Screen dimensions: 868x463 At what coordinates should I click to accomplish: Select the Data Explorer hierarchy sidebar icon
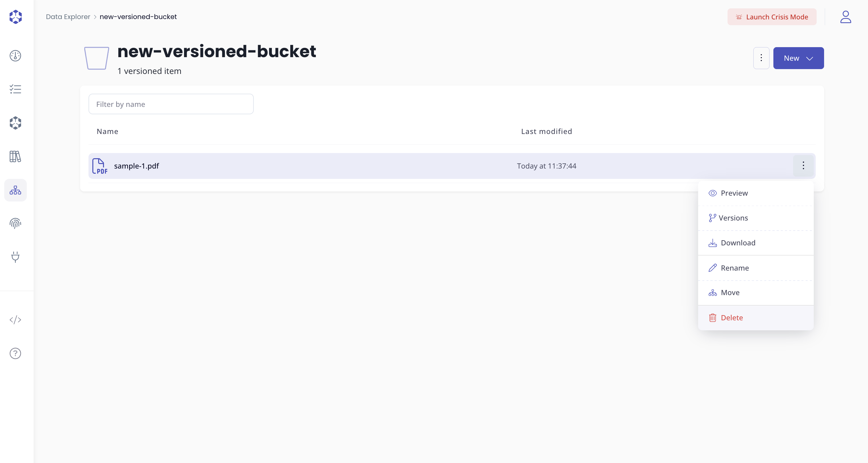click(15, 190)
